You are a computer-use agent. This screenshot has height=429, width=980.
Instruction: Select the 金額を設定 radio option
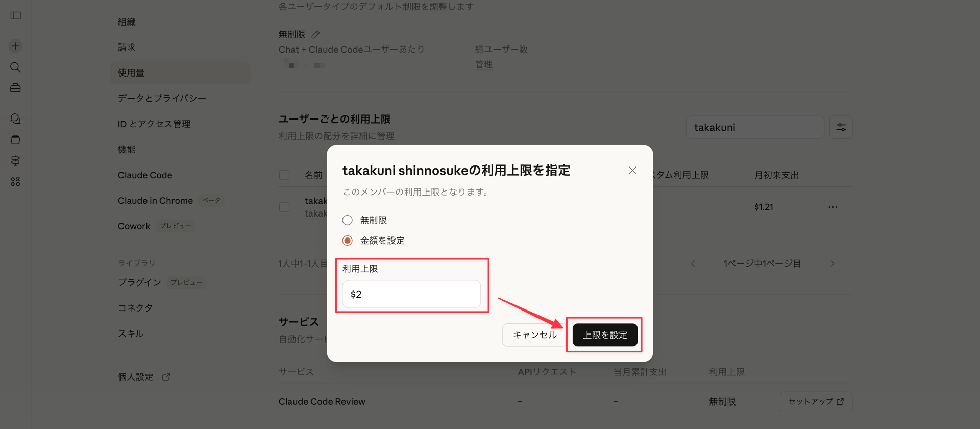(347, 241)
